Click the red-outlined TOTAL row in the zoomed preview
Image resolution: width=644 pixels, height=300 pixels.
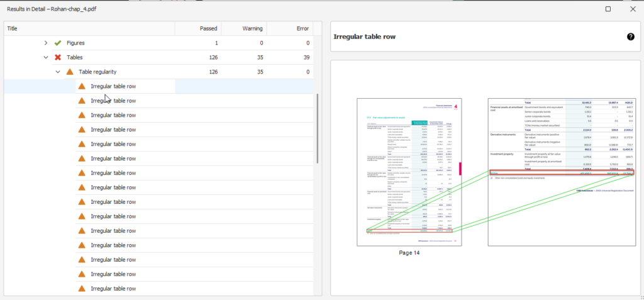(x=561, y=173)
